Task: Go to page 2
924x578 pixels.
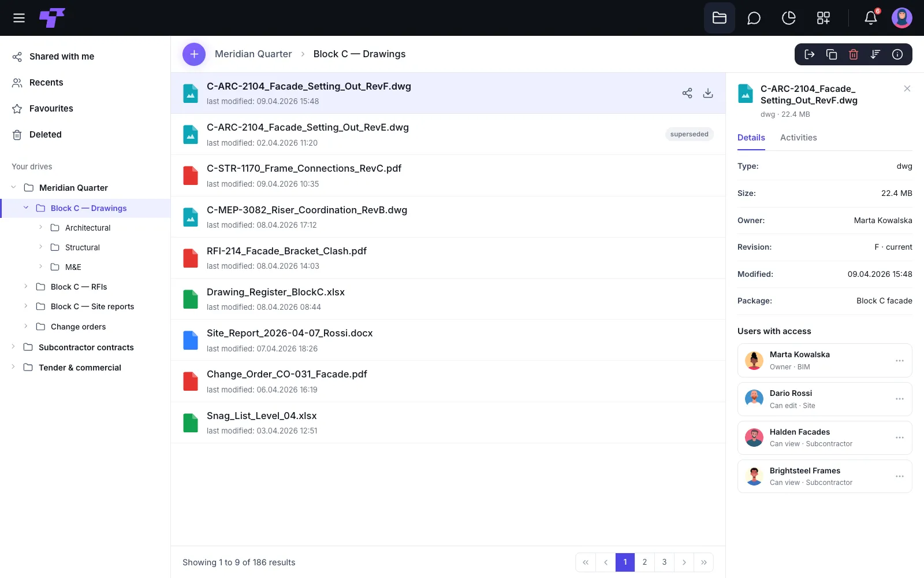Action: pos(644,562)
